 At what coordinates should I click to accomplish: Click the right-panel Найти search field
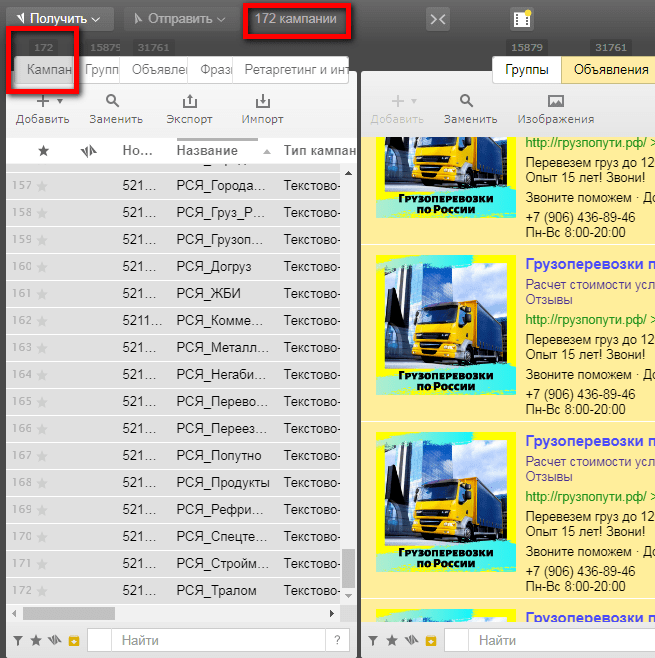point(561,640)
